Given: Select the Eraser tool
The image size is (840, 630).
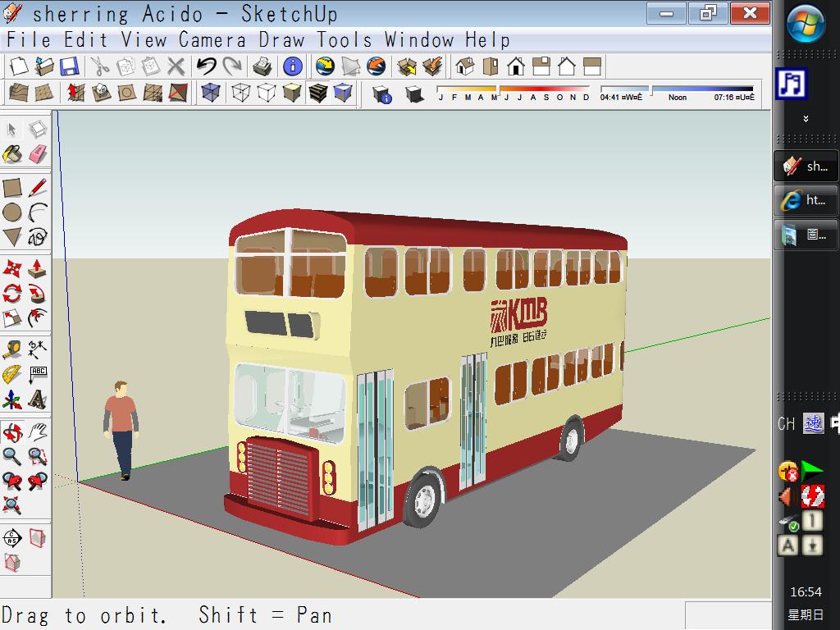Looking at the screenshot, I should click(x=38, y=154).
